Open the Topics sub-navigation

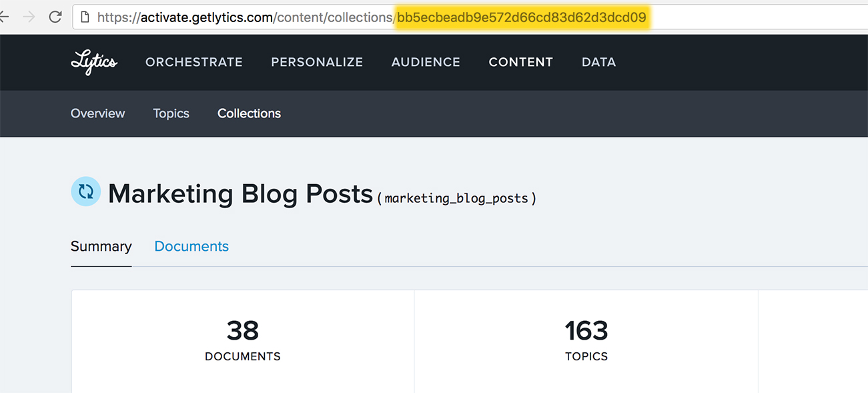pyautogui.click(x=171, y=113)
